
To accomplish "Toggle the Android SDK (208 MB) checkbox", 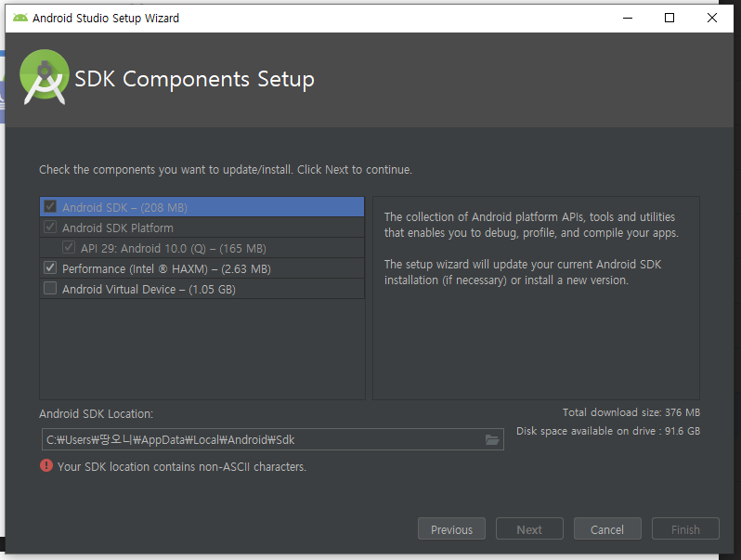I will point(50,206).
